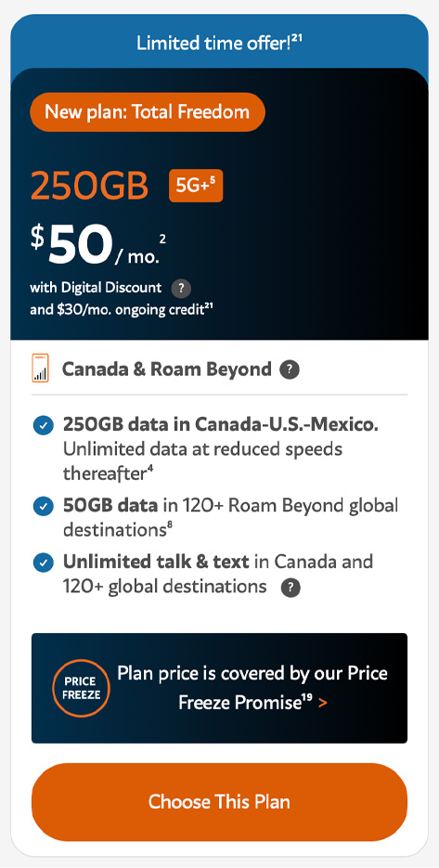Select the $50/mo. price text

98,246
